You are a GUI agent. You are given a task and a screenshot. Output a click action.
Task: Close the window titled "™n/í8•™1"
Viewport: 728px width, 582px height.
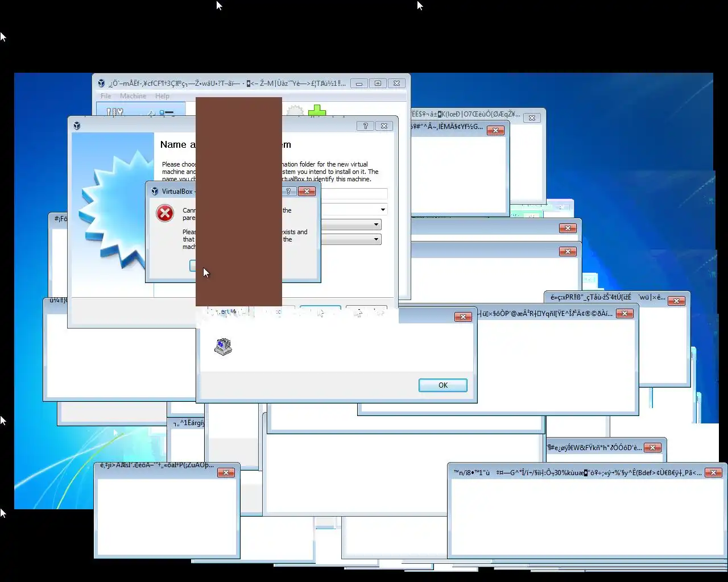pos(713,472)
